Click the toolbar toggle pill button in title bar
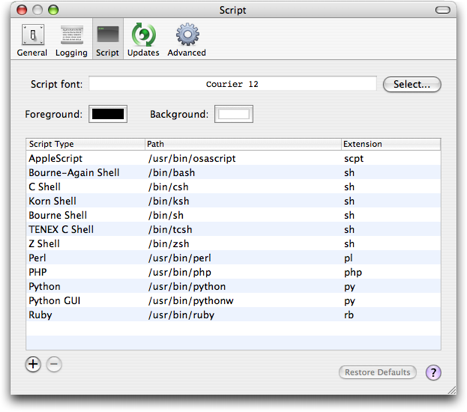 (x=443, y=10)
